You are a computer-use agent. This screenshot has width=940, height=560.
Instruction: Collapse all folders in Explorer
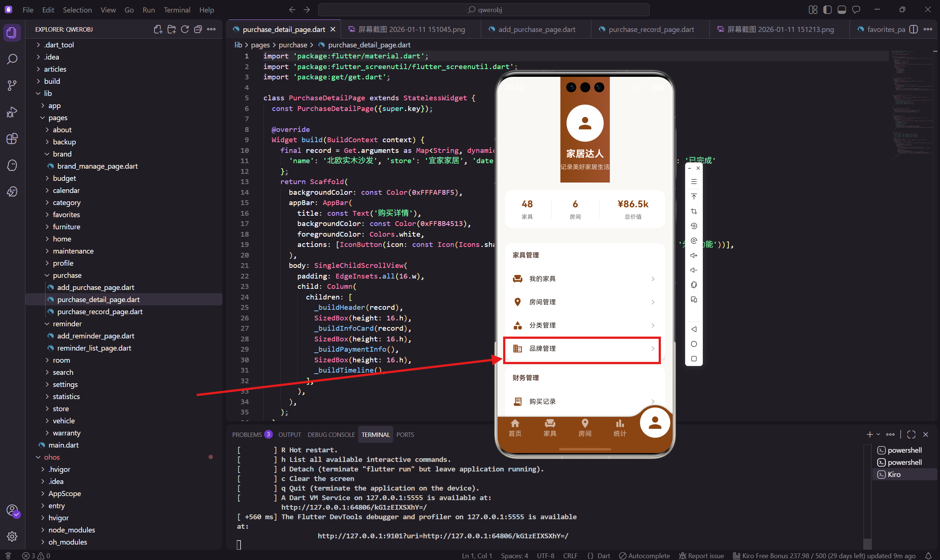click(x=198, y=29)
